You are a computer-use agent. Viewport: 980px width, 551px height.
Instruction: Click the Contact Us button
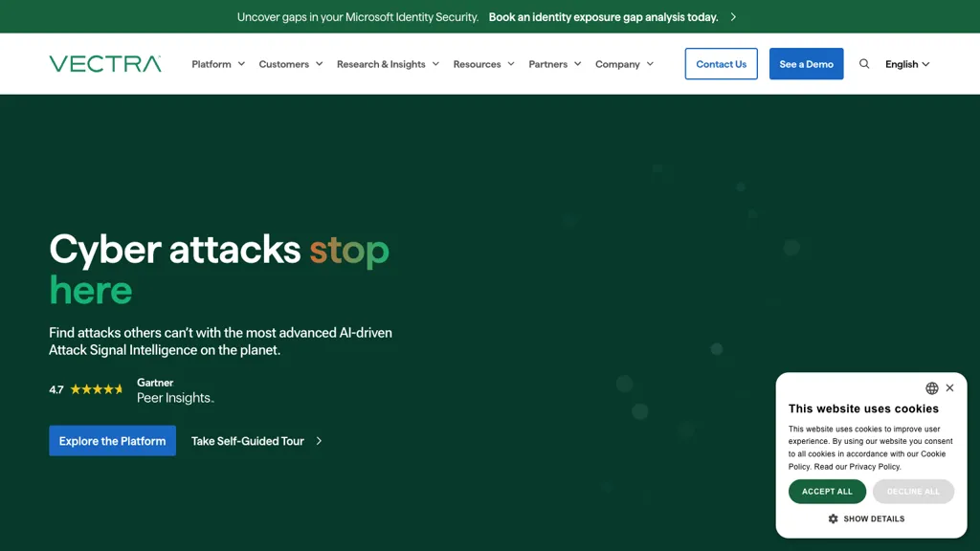point(721,64)
